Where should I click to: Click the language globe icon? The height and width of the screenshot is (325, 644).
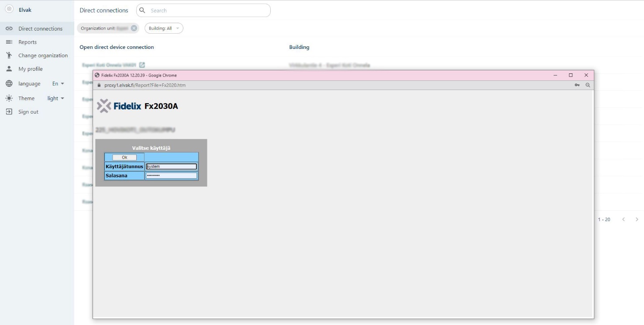(9, 84)
